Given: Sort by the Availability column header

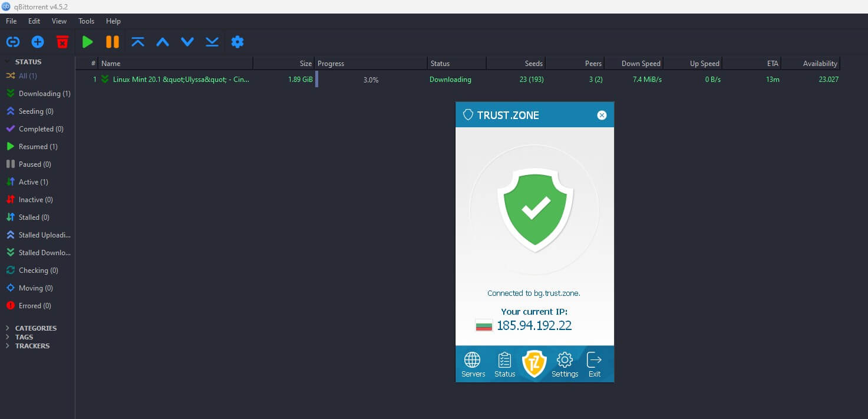Looking at the screenshot, I should click(x=810, y=64).
